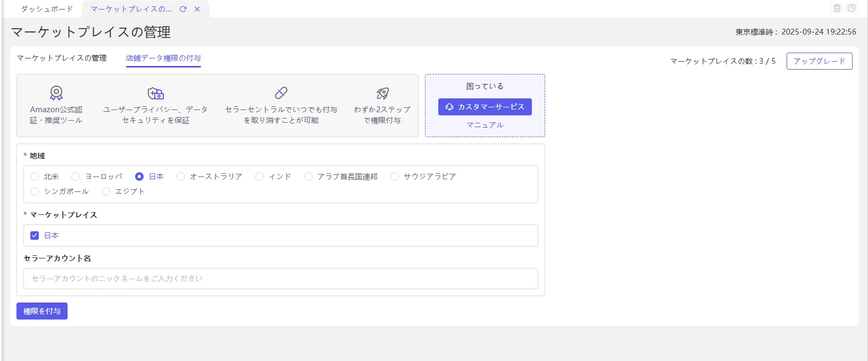
Task: Select the 店舗データ権限の付与 sub-tab
Action: click(163, 58)
